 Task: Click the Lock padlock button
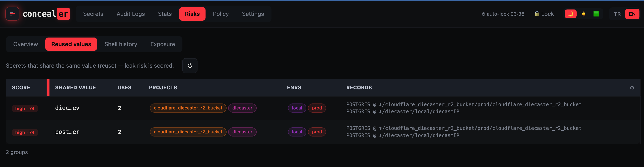[544, 14]
